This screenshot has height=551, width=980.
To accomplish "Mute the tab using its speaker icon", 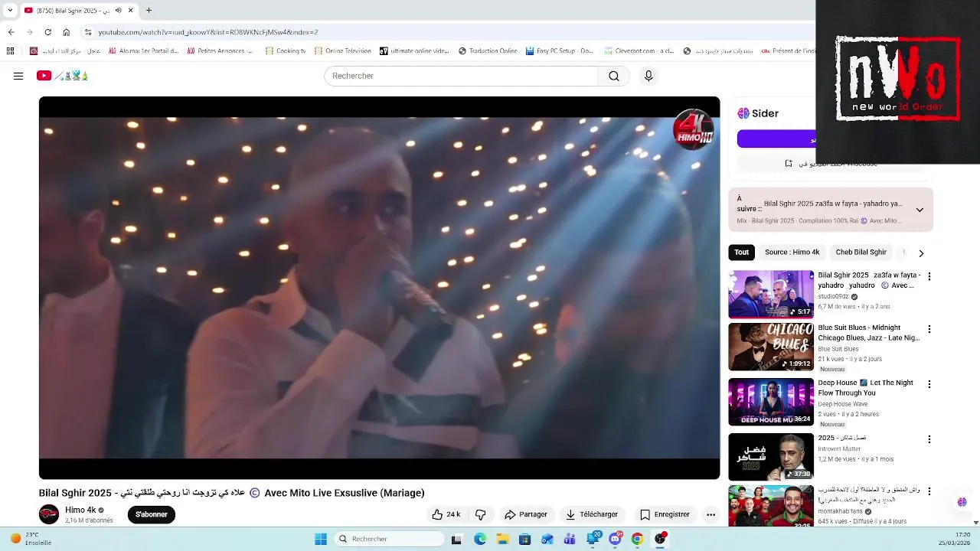I will tap(118, 11).
